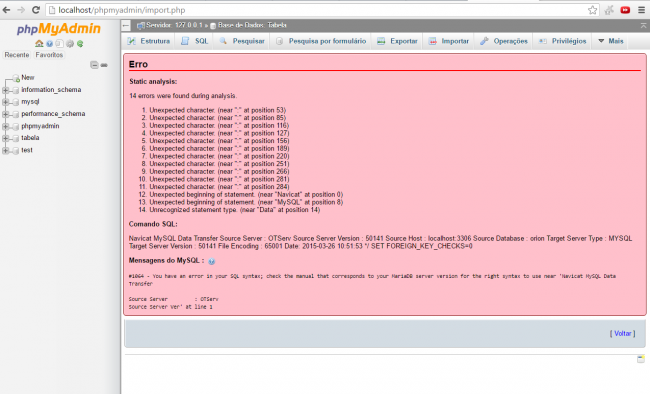Reload the browser page
The image size is (650, 394).
(x=36, y=10)
